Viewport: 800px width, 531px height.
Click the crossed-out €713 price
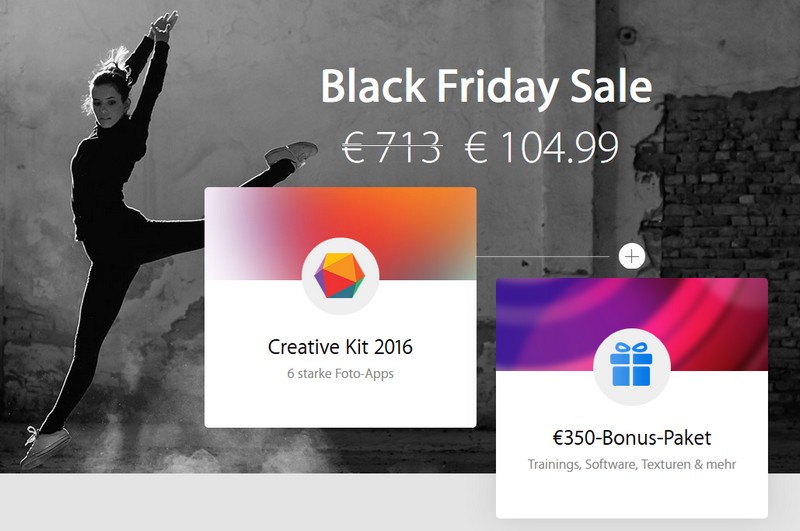tap(392, 147)
